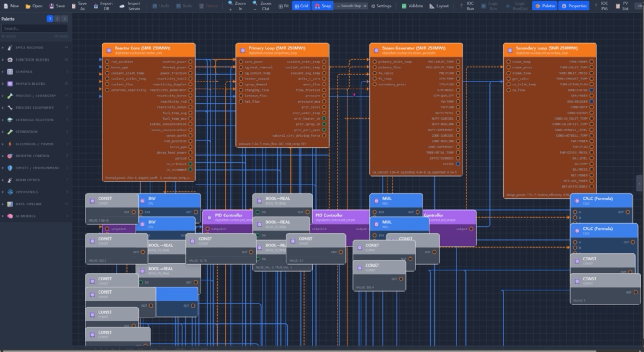Switch to palette tab 3

[65, 19]
